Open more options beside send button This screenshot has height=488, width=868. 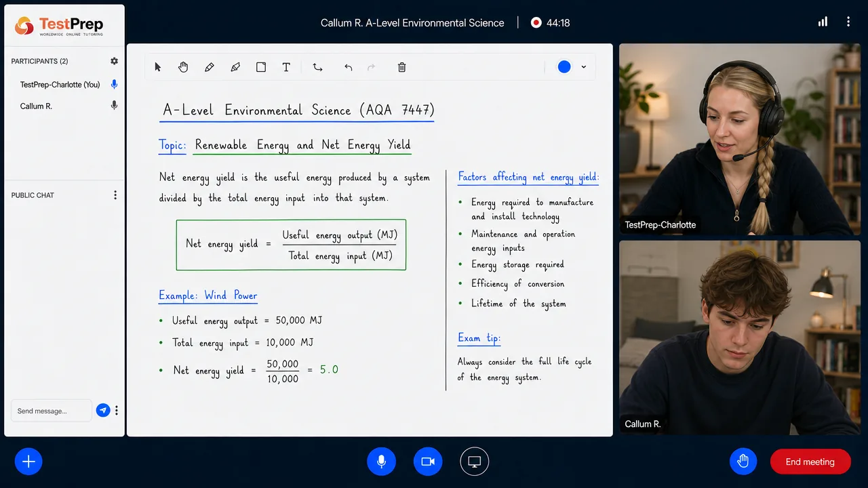pyautogui.click(x=117, y=410)
